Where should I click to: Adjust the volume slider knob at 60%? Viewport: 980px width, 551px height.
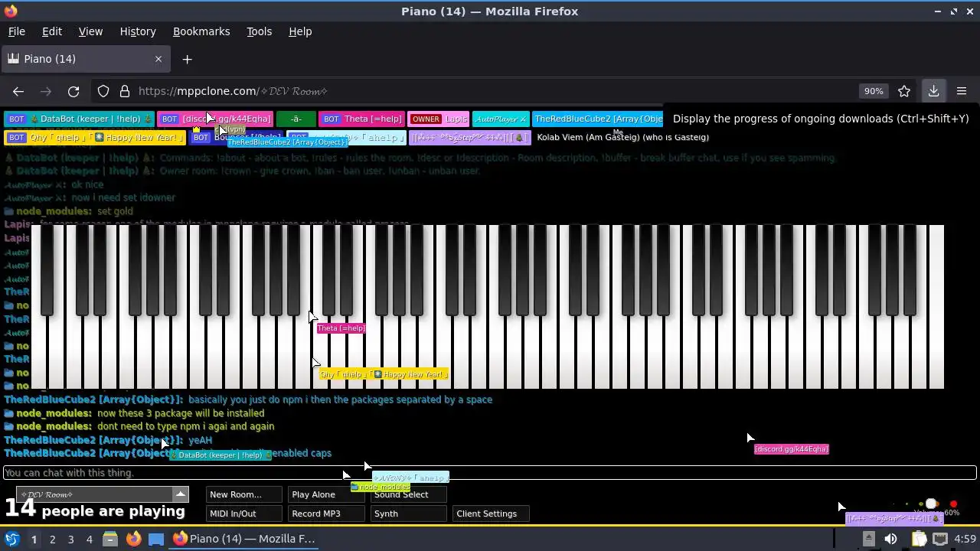pyautogui.click(x=931, y=504)
